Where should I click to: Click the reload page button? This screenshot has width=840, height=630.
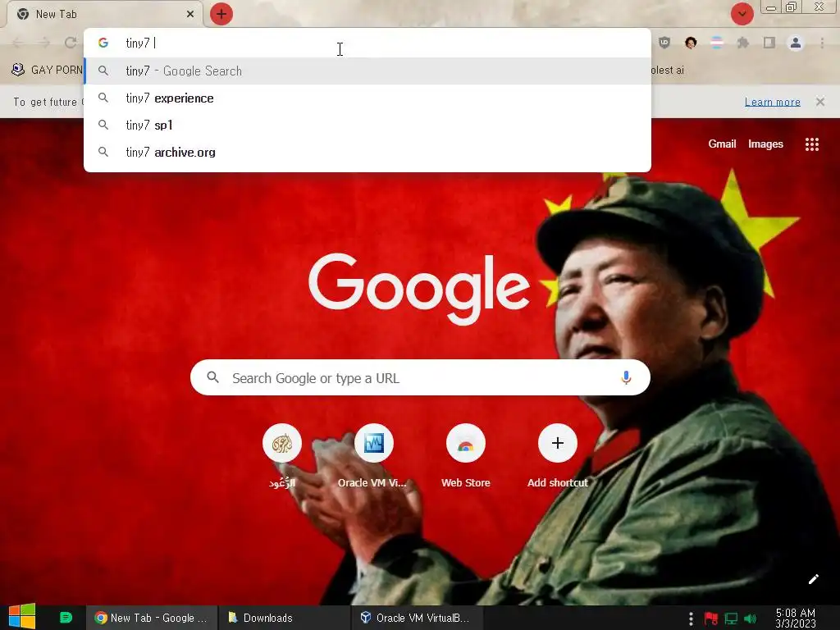(x=71, y=43)
